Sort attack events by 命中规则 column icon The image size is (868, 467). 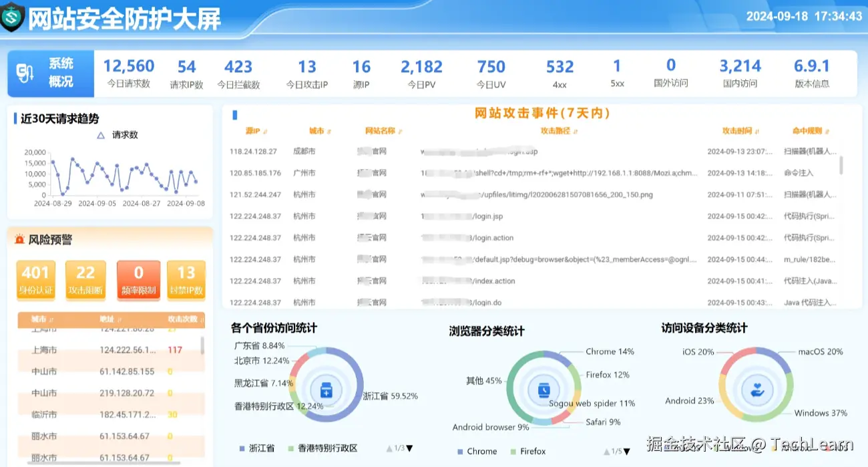[x=828, y=132]
